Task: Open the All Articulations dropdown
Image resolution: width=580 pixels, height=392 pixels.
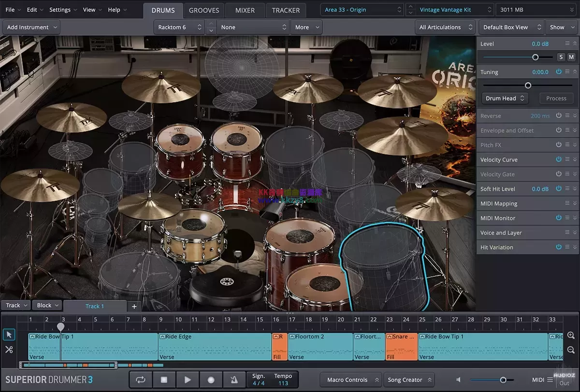Action: (x=446, y=28)
